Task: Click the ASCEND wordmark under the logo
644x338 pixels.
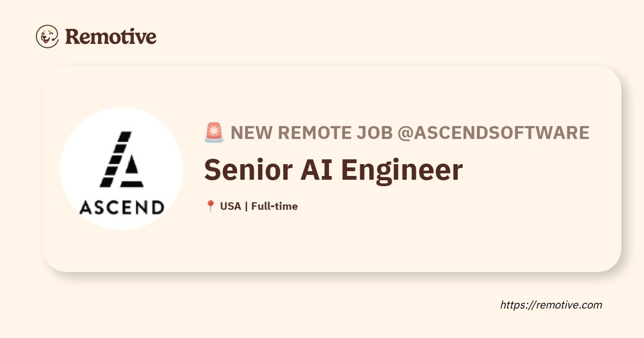Action: point(122,208)
